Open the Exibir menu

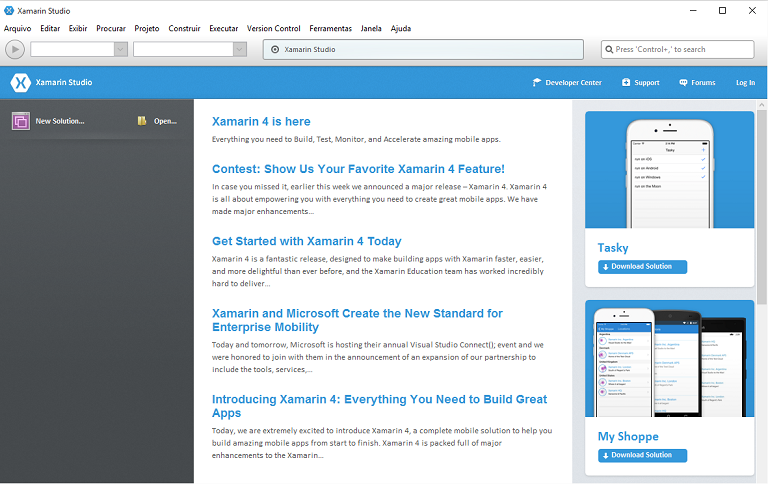click(x=78, y=28)
